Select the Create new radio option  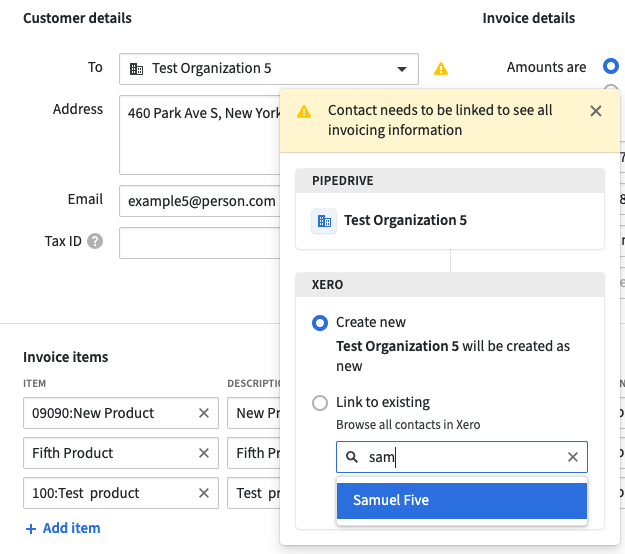tap(320, 322)
